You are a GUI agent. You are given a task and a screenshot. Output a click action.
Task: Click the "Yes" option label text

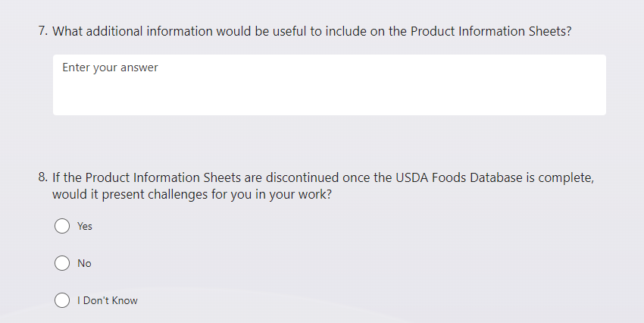coord(85,226)
